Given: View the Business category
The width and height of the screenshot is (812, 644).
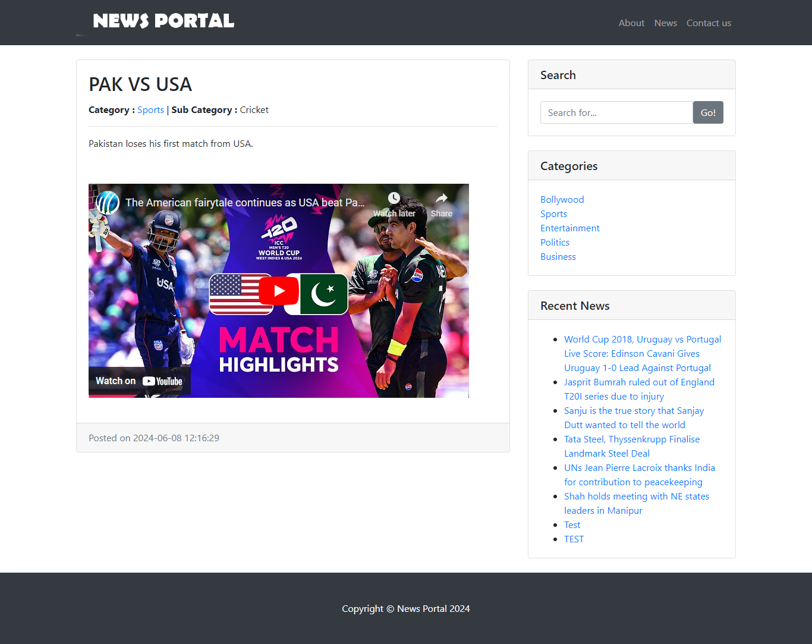Looking at the screenshot, I should [x=558, y=257].
